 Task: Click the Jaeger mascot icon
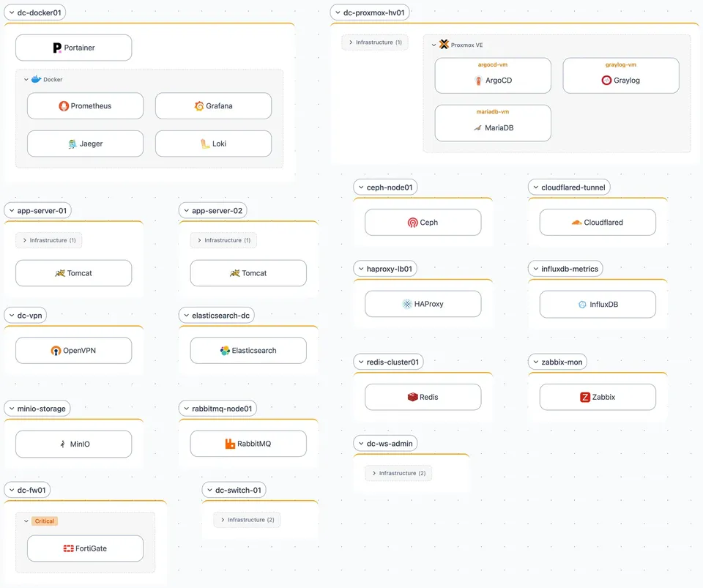pos(72,144)
